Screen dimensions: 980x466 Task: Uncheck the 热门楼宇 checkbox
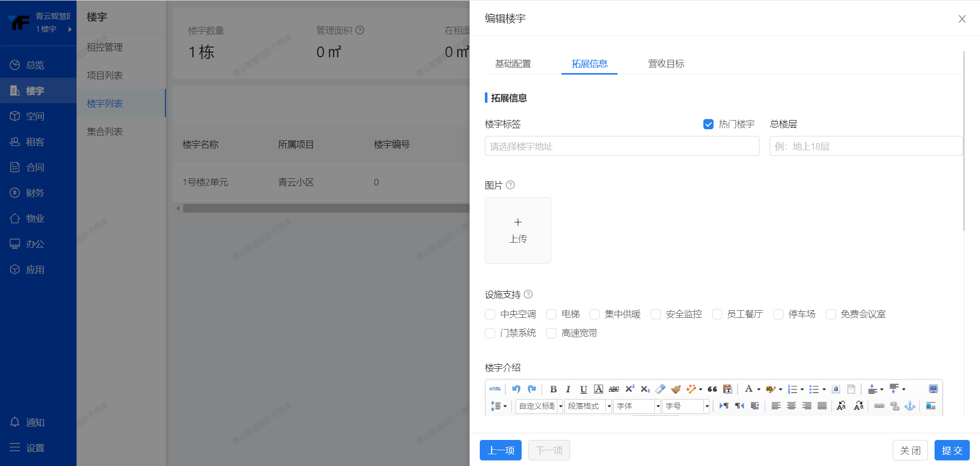(708, 124)
